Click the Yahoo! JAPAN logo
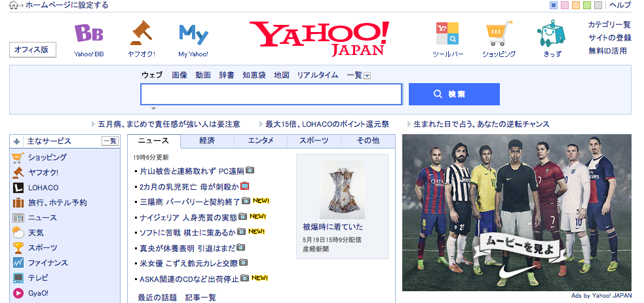The image size is (644, 303). coord(319,38)
